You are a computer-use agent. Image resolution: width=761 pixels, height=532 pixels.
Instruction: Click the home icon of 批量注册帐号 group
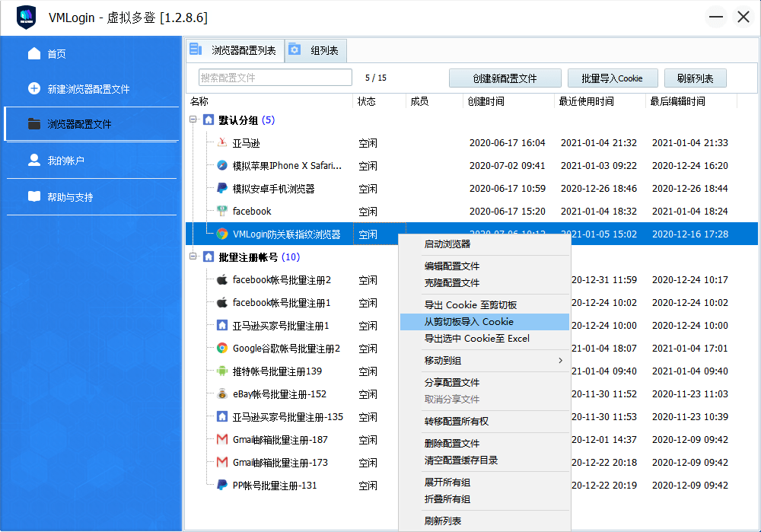(x=209, y=256)
